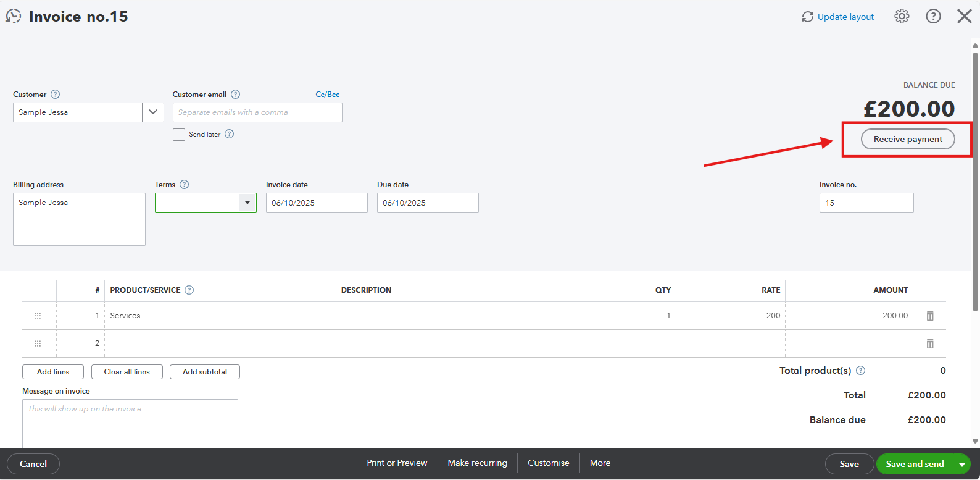Click the Cc/Bcc link
The height and width of the screenshot is (480, 980).
click(x=327, y=95)
